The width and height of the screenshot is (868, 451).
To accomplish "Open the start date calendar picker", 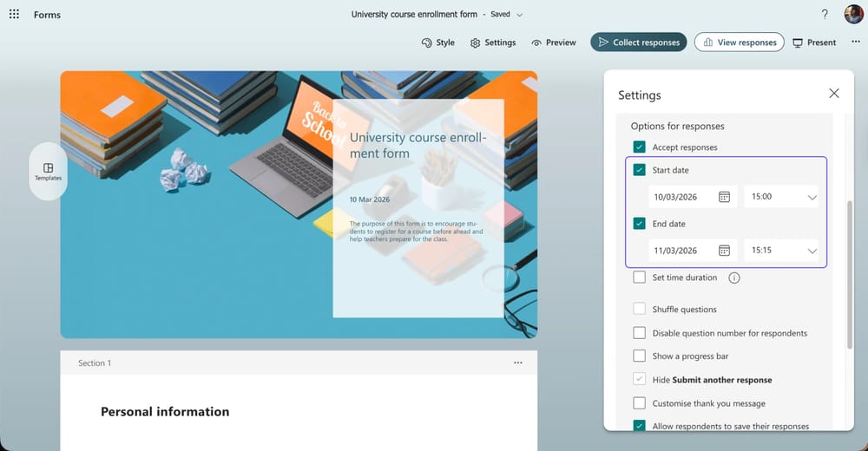I will pyautogui.click(x=724, y=197).
